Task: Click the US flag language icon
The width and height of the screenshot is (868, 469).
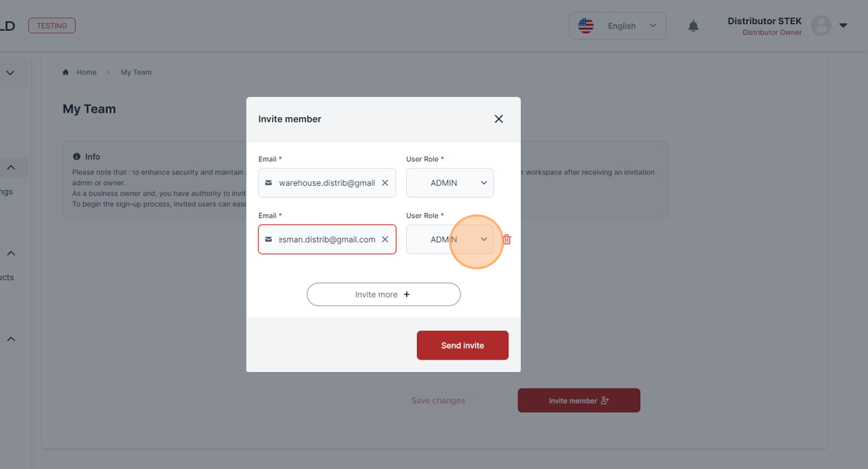Action: coord(586,26)
